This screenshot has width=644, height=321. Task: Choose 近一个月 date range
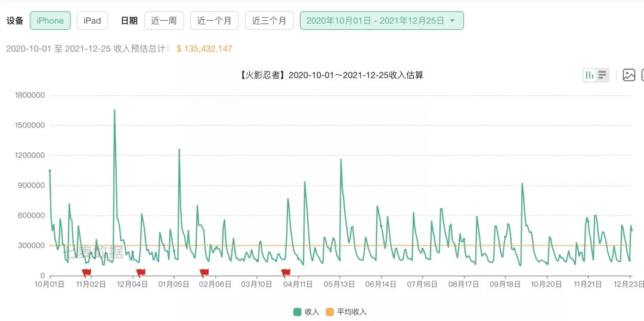215,20
